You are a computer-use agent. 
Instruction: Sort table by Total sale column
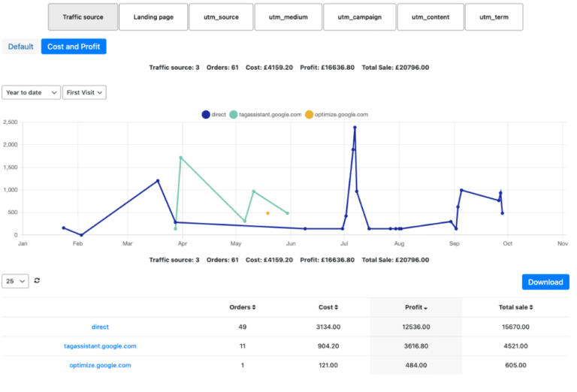point(515,307)
